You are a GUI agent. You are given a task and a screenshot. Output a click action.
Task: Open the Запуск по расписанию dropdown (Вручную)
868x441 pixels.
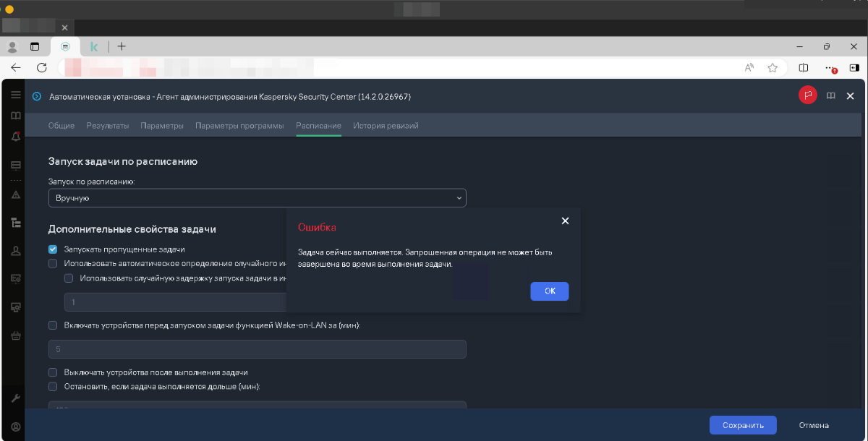pyautogui.click(x=258, y=197)
